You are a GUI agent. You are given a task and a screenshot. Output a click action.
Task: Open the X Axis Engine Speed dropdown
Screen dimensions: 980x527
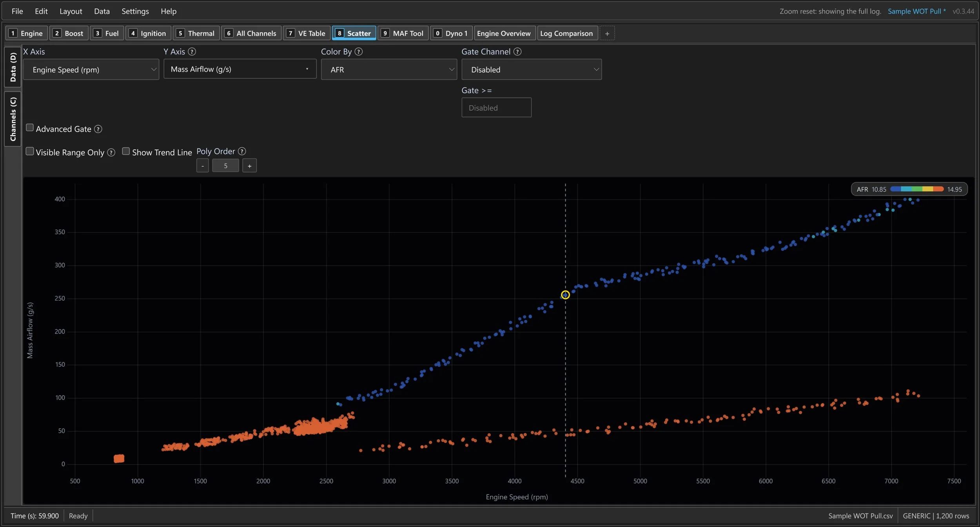(x=91, y=69)
